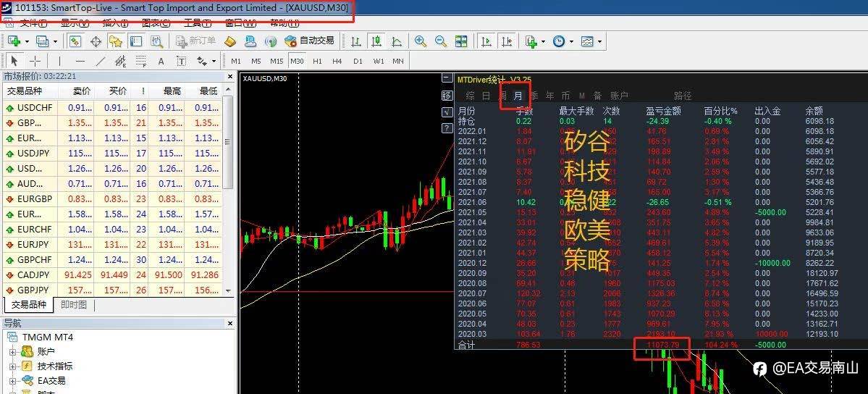Click the MTDriver 移 move icon
868x394 pixels.
pyautogui.click(x=447, y=96)
